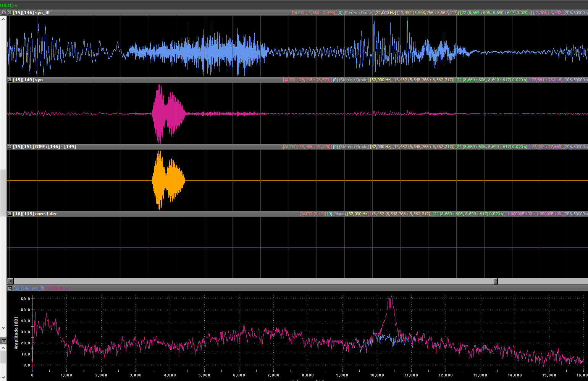Toggle AUTO range on the core.1.dec track
Viewport: 588px width, 381px height.
pos(313,214)
